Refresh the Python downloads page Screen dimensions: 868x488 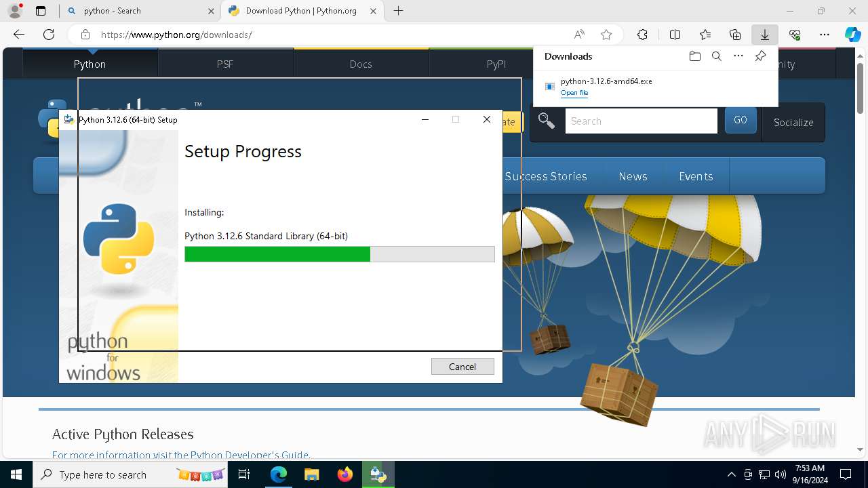[x=49, y=35]
